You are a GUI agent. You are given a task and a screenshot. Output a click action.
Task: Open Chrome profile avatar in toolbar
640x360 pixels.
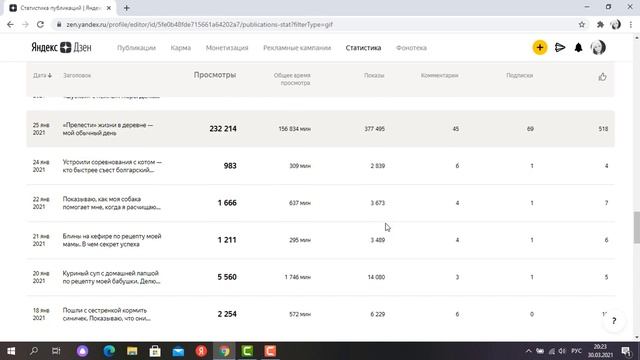[616, 24]
